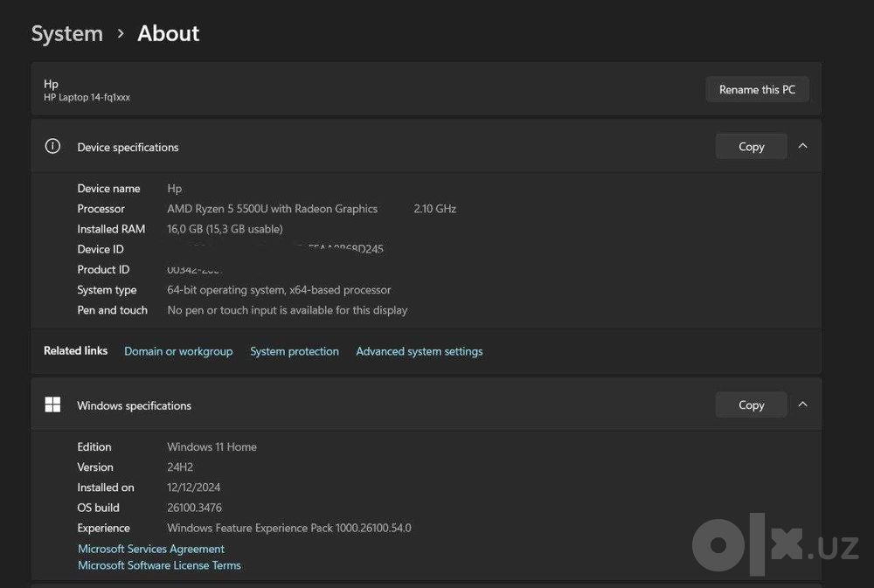Select the processor value AMD Ryzen 5 5500U
The height and width of the screenshot is (588, 874).
(273, 209)
